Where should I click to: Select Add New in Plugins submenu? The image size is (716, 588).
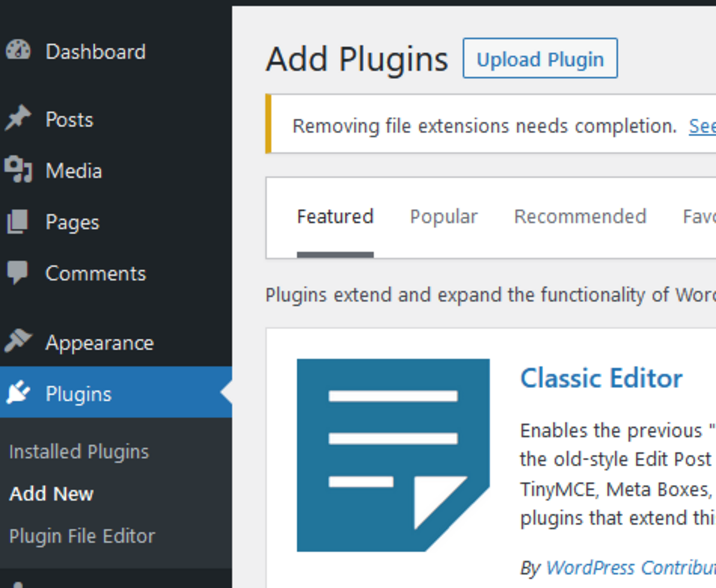click(51, 494)
